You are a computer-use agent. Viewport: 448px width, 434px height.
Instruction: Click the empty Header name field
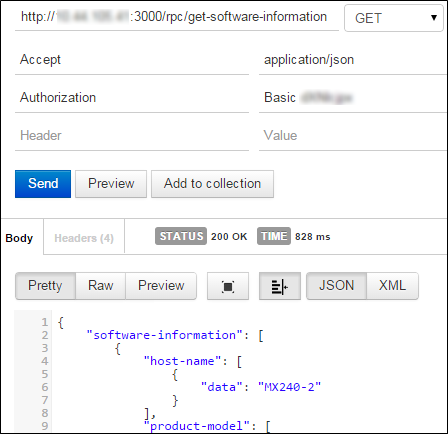pos(132,136)
